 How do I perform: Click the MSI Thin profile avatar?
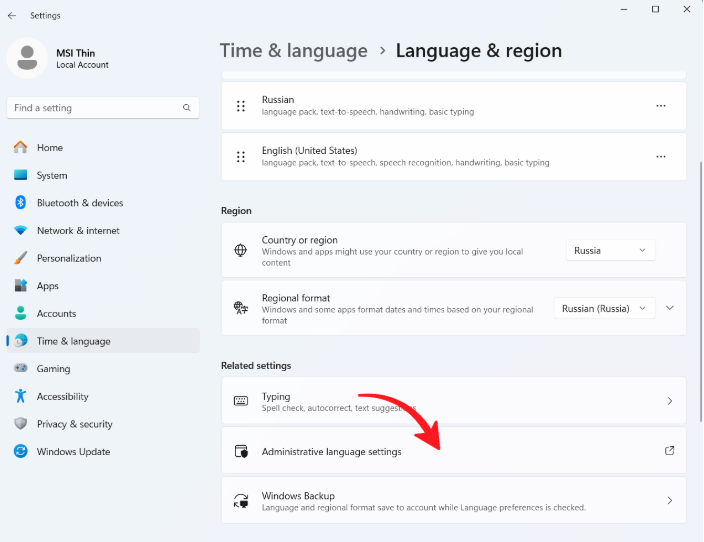[x=27, y=58]
